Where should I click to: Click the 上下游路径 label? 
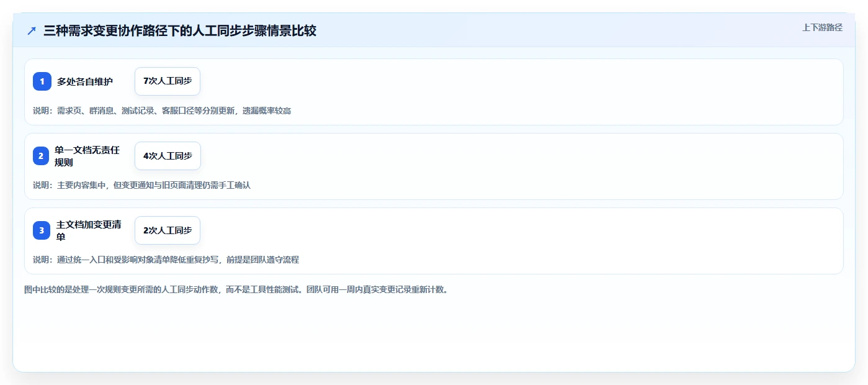click(823, 27)
